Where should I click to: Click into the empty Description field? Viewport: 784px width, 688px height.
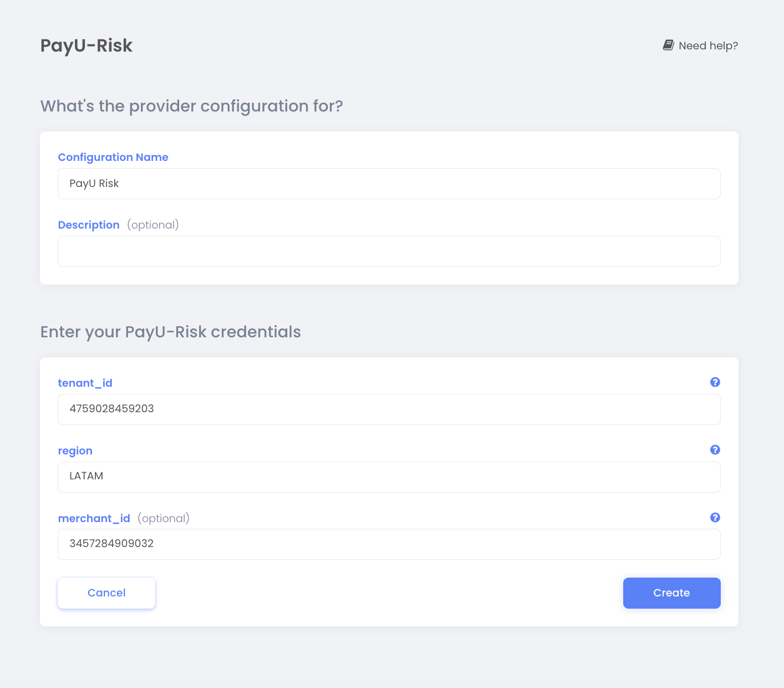(x=389, y=251)
